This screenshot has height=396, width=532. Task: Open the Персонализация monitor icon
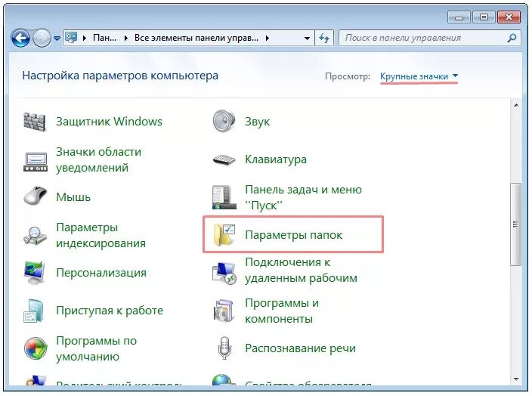click(x=35, y=273)
